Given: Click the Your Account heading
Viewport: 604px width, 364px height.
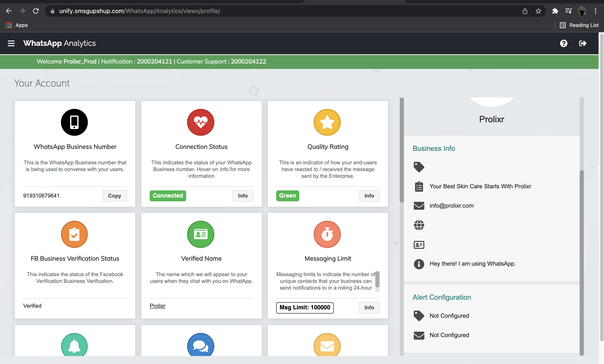Looking at the screenshot, I should tap(42, 83).
